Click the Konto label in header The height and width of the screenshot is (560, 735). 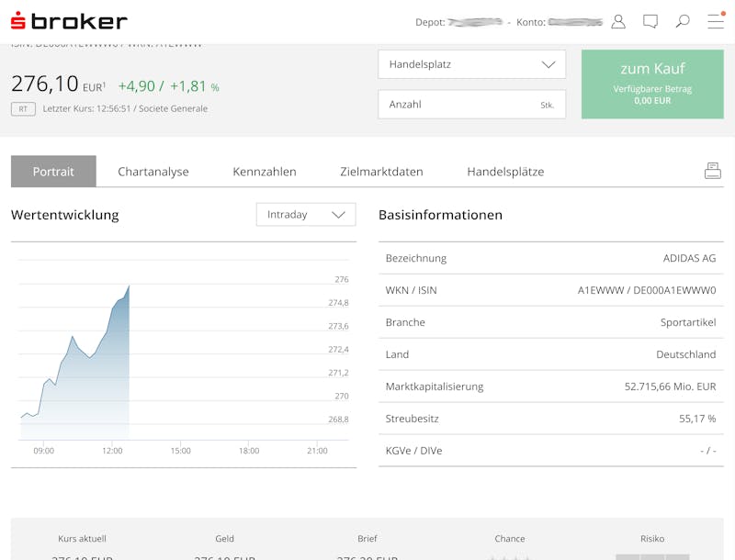(x=531, y=22)
